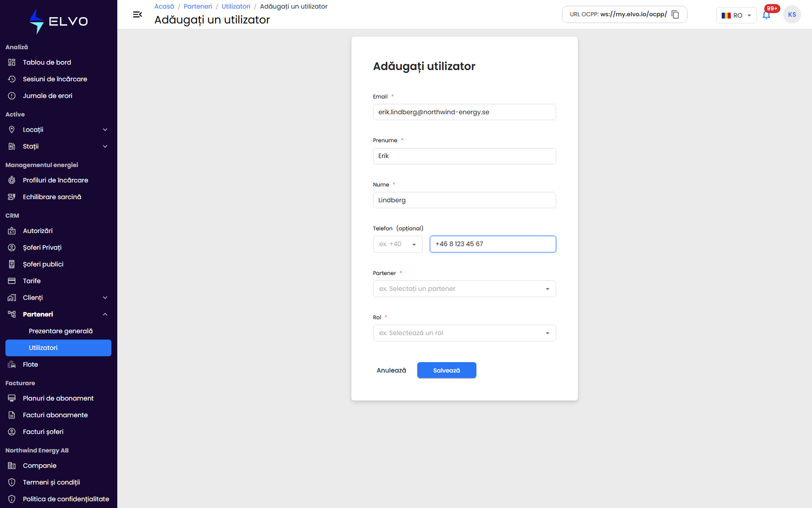812x508 pixels.
Task: Open the Partener selection dropdown
Action: [464, 289]
